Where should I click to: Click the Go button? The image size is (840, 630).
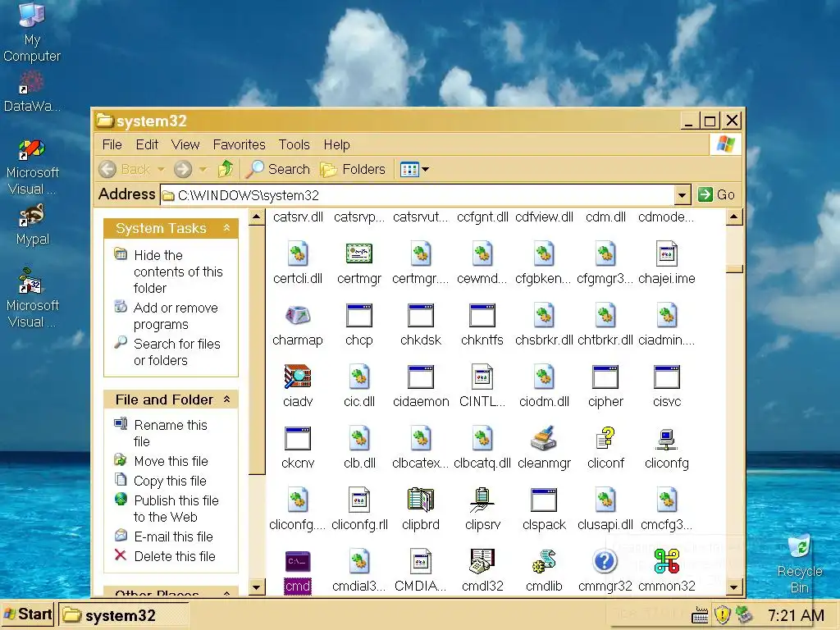click(717, 195)
